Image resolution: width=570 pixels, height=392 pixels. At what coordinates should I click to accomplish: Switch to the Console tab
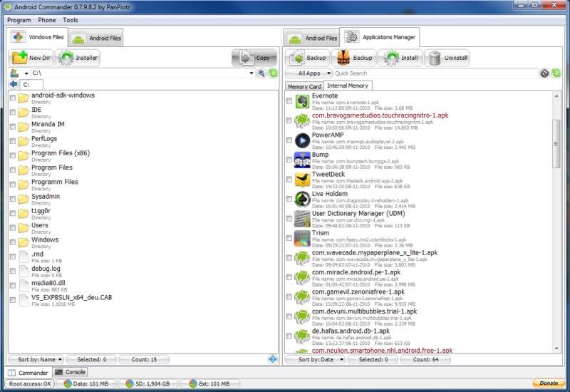point(70,372)
